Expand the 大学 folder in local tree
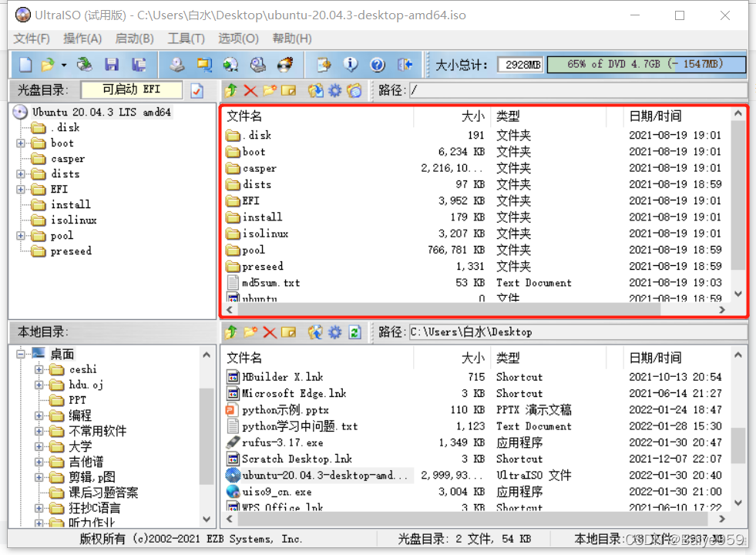 pos(39,446)
